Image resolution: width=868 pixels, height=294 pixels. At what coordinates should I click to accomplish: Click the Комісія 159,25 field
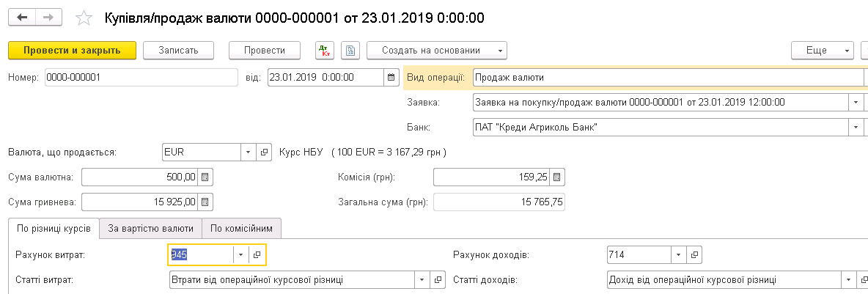pos(492,177)
